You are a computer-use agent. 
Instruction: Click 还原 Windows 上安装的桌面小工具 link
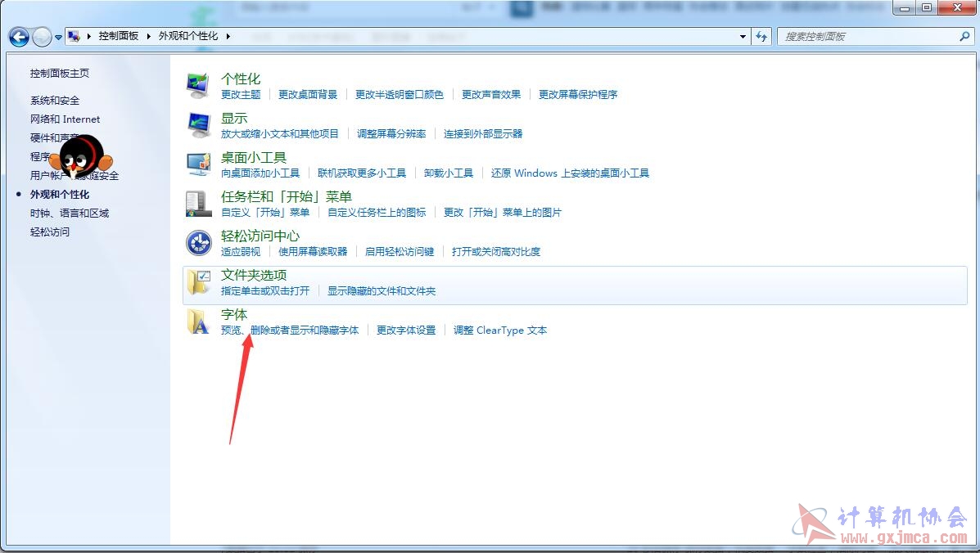pyautogui.click(x=570, y=173)
